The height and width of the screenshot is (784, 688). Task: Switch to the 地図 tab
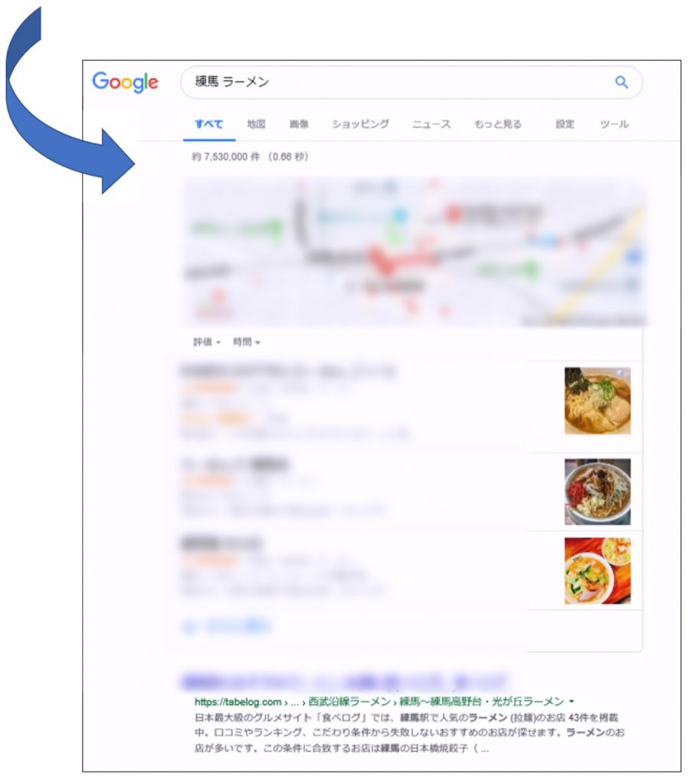pyautogui.click(x=256, y=124)
